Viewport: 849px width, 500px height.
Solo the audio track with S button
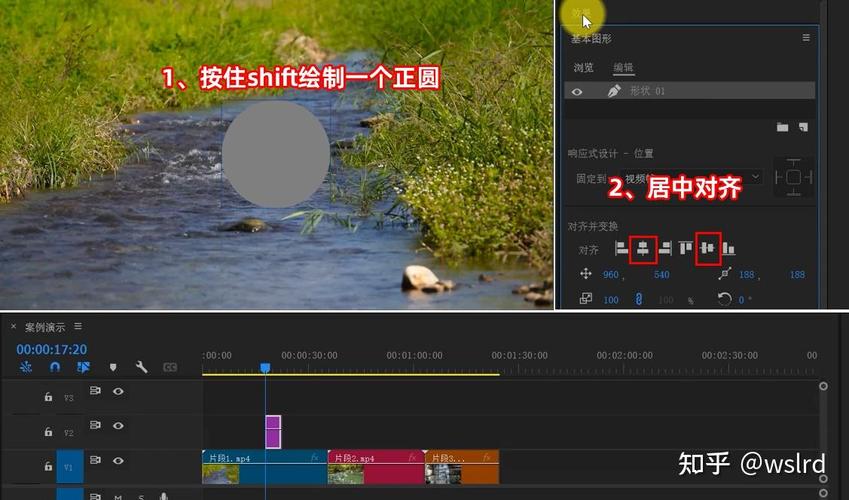click(x=141, y=496)
